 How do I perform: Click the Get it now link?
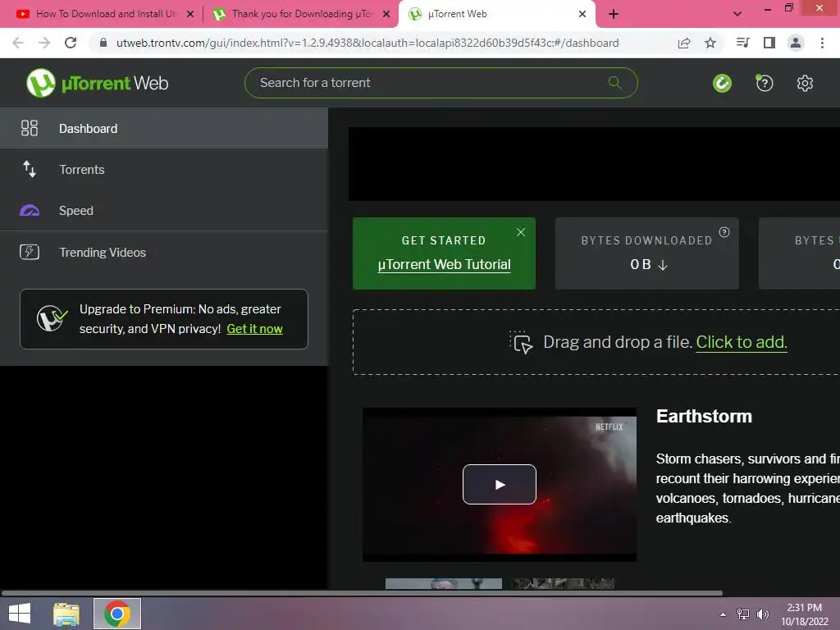(254, 329)
